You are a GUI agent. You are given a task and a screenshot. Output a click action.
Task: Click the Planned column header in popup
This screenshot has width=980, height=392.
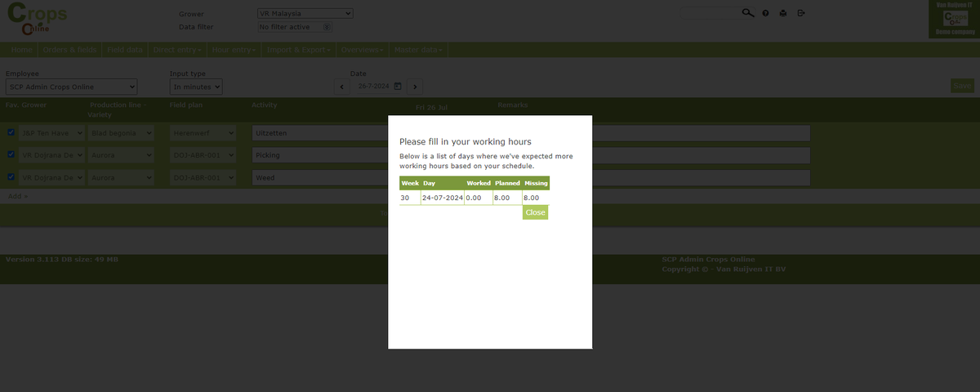[507, 183]
